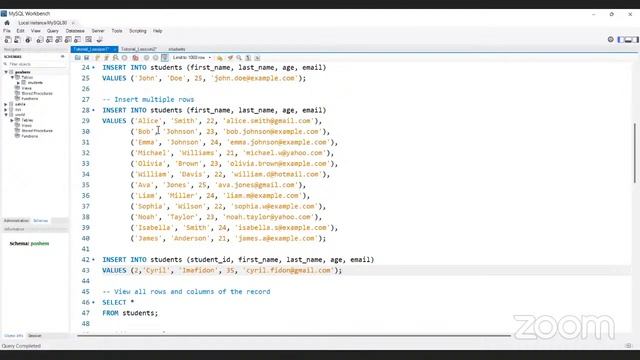Open the Scripting menu
Viewport: 640px width, 360px height.
pos(138,31)
